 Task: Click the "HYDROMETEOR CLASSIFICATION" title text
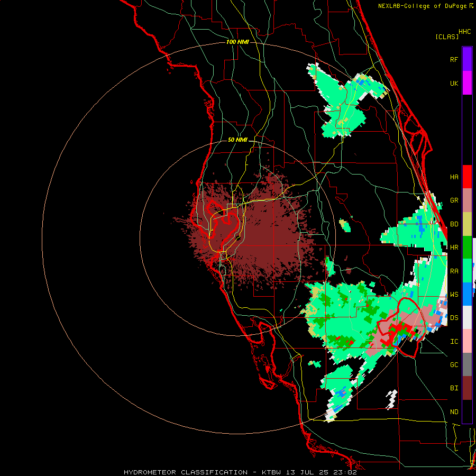click(x=186, y=472)
